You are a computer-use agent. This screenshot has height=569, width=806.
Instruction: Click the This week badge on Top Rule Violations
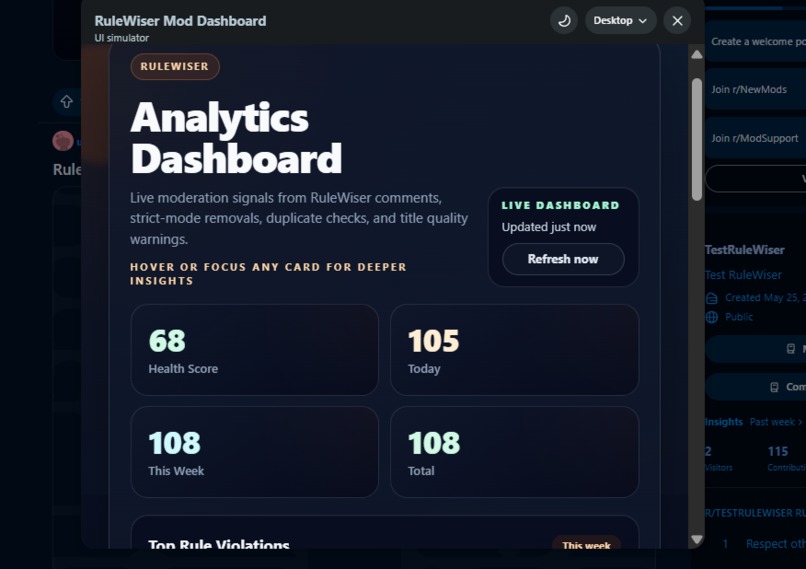(586, 544)
